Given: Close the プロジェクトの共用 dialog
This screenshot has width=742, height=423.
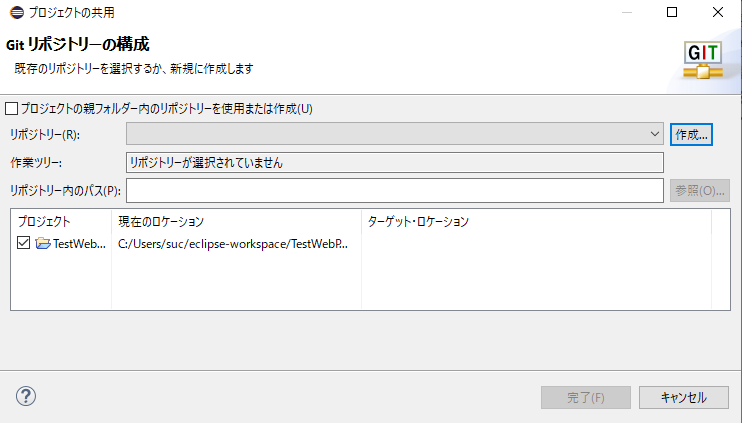Looking at the screenshot, I should coord(718,12).
